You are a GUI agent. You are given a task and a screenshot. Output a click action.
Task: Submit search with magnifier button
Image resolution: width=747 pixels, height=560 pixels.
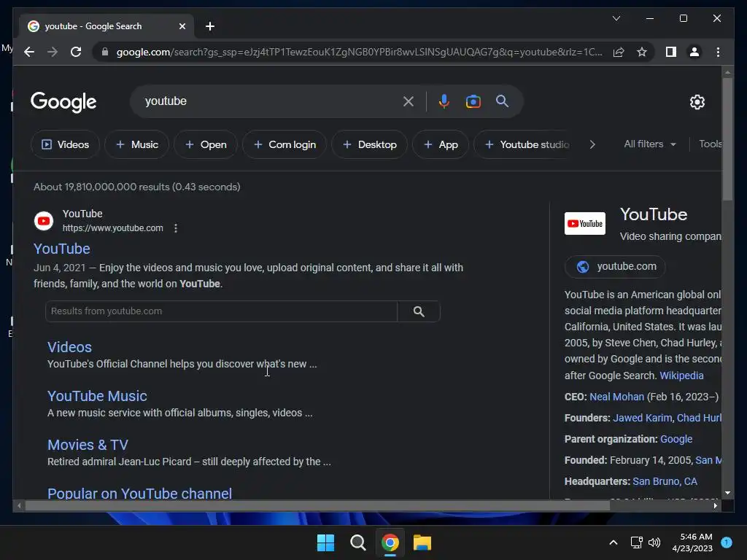click(x=502, y=101)
